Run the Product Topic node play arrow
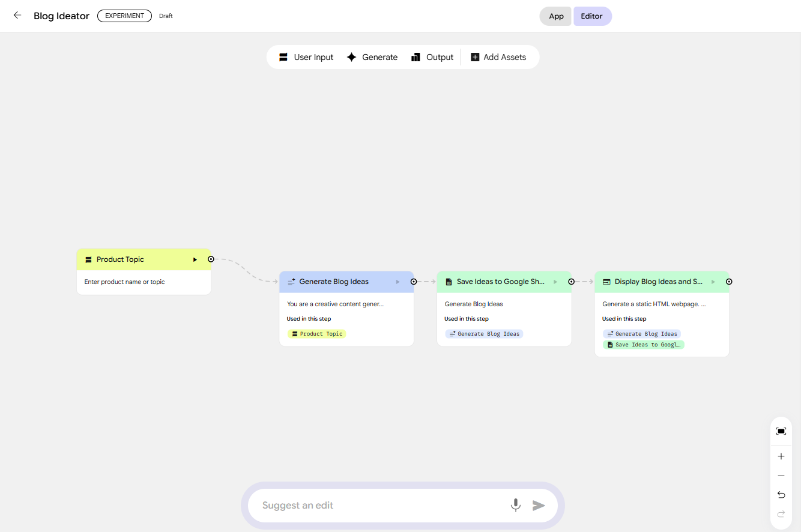Screen dimensions: 801x532 tap(195, 259)
